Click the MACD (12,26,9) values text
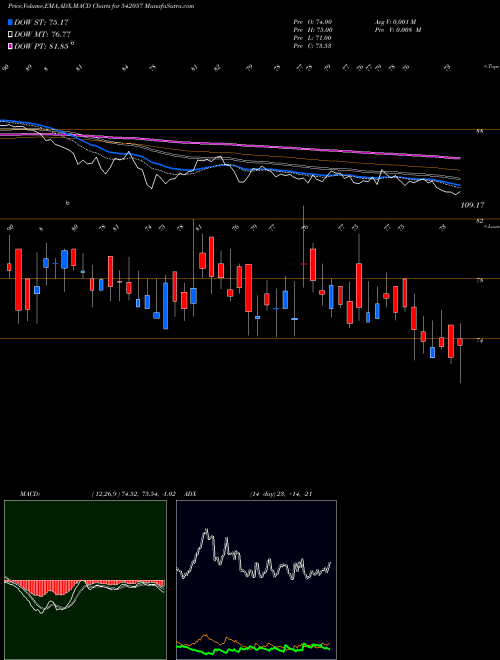Image resolution: width=500 pixels, height=660 pixels. tap(136, 494)
